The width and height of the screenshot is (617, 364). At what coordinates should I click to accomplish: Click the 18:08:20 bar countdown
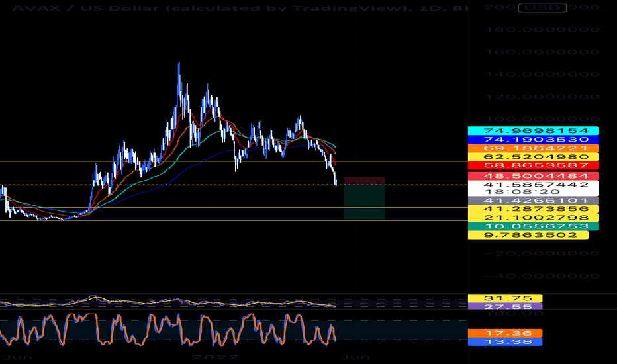522,192
